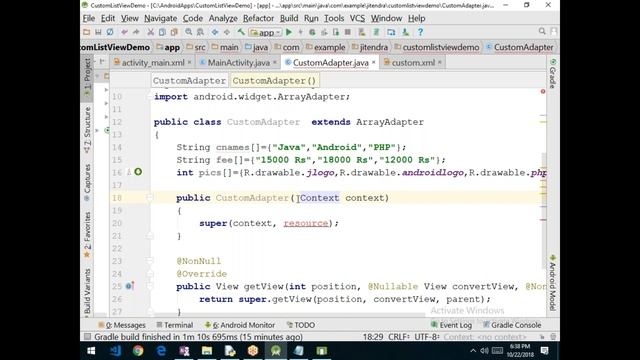The width and height of the screenshot is (640, 360).
Task: Open the Gradle side panel
Action: 553,73
